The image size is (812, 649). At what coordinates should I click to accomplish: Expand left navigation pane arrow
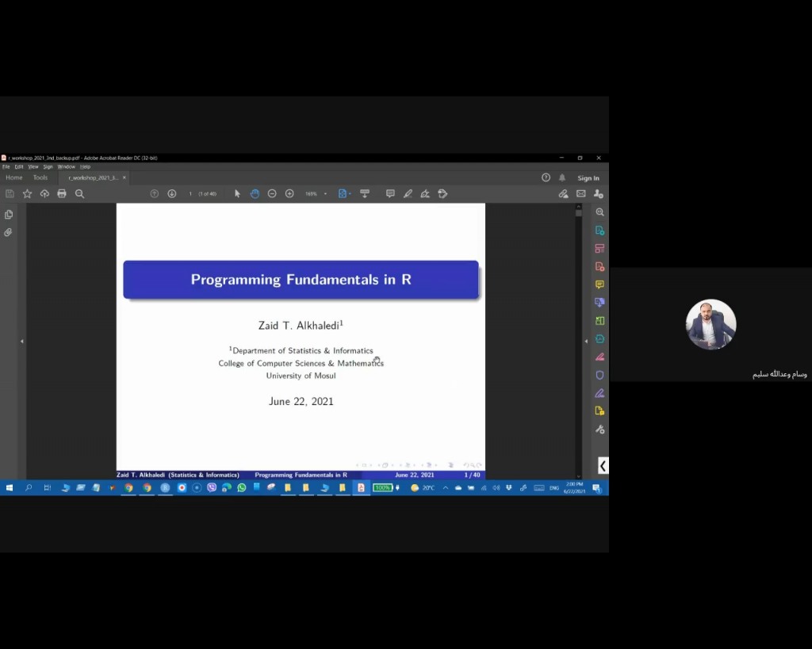(22, 341)
